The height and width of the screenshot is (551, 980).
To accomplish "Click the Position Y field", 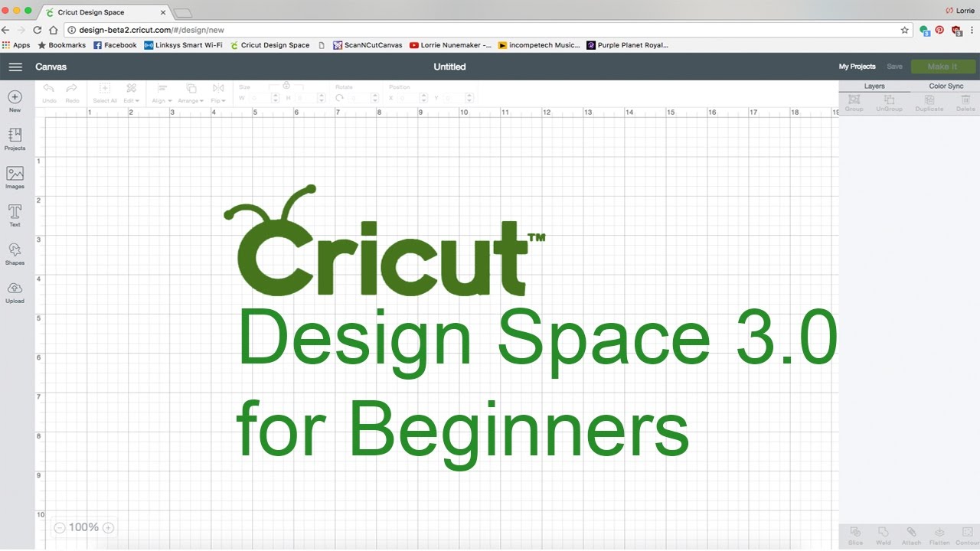I will pos(453,98).
